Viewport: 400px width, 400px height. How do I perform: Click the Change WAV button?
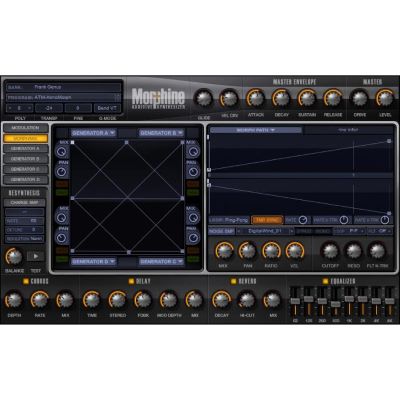pyautogui.click(x=24, y=203)
